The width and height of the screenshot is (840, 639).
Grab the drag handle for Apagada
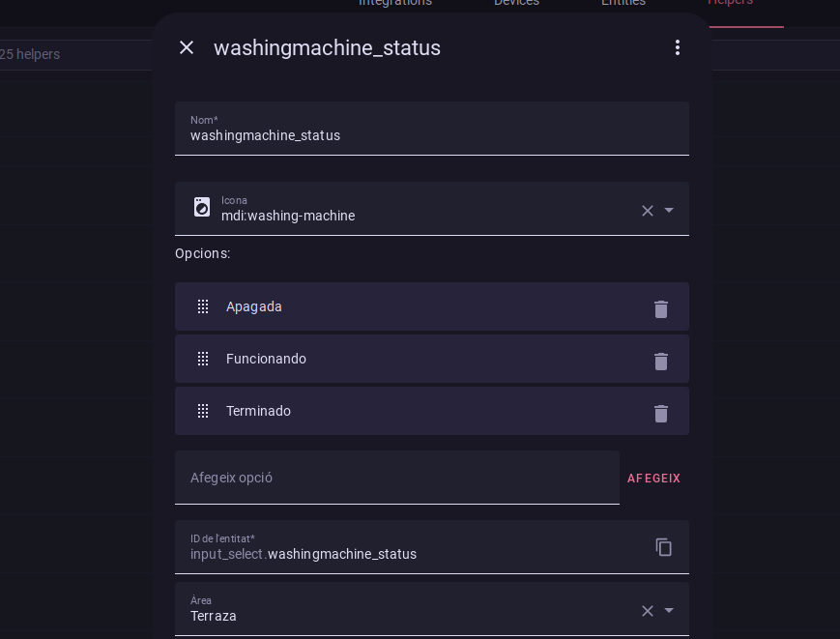(x=203, y=306)
